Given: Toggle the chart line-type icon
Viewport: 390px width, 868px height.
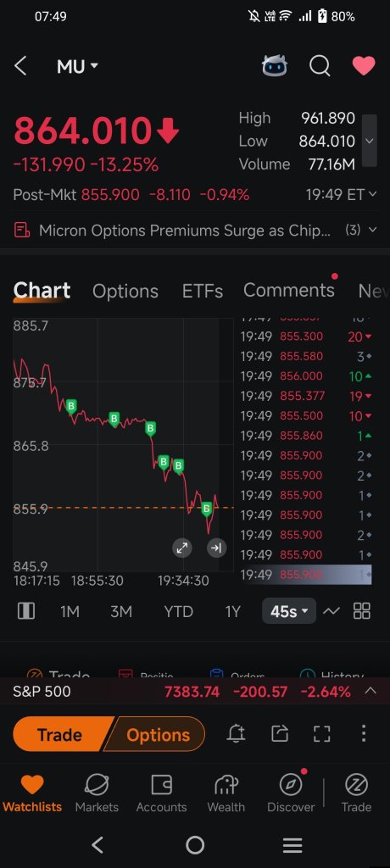Looking at the screenshot, I should [331, 611].
